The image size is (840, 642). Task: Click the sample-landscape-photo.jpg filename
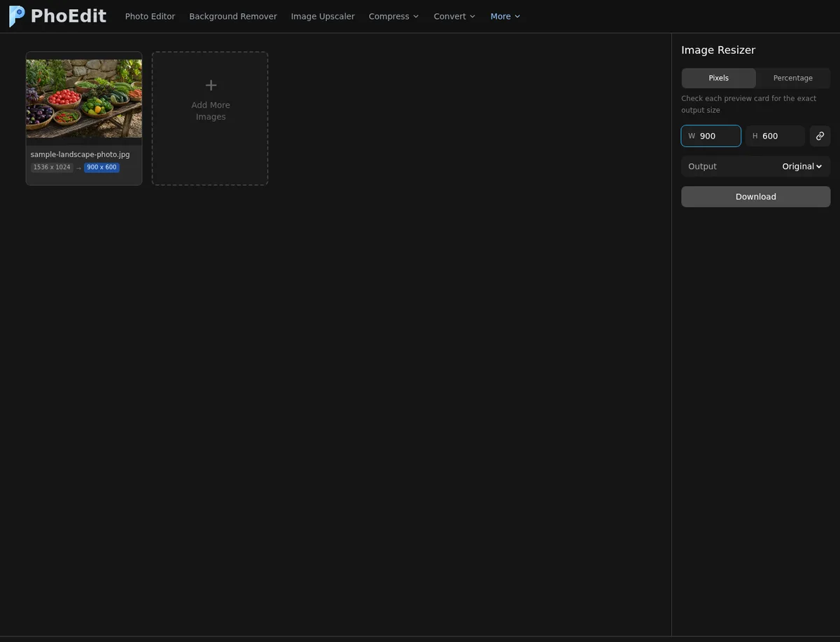click(x=80, y=155)
